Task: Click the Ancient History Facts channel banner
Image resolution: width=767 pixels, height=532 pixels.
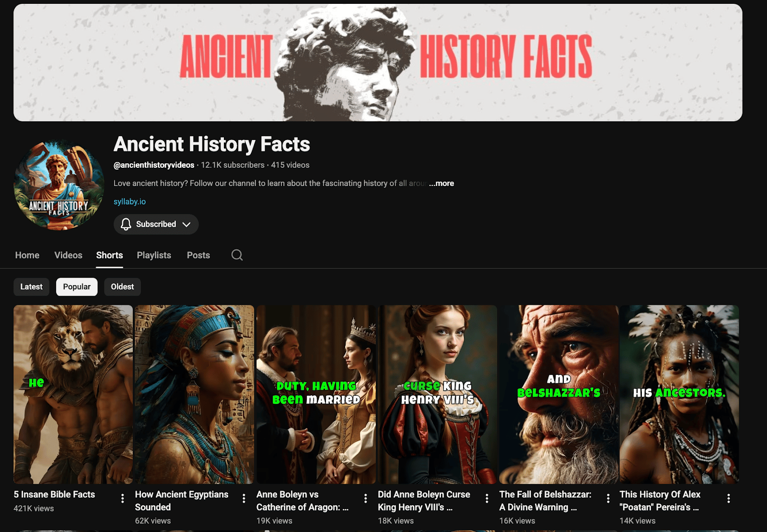Action: click(378, 63)
